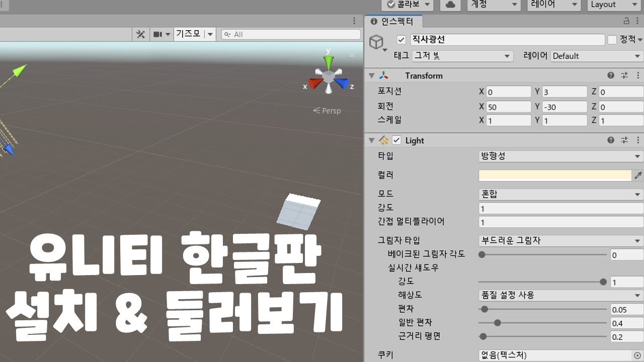
Task: Open the scene tools settings icon
Action: (x=140, y=34)
